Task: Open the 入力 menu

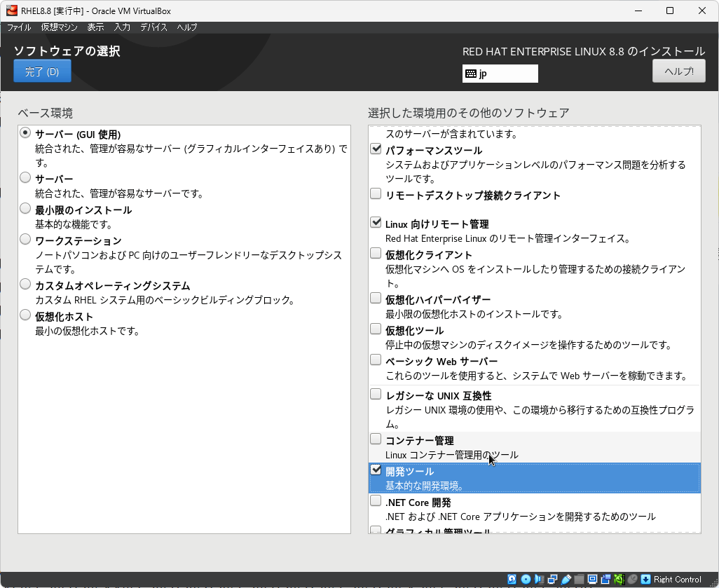Action: coord(122,27)
